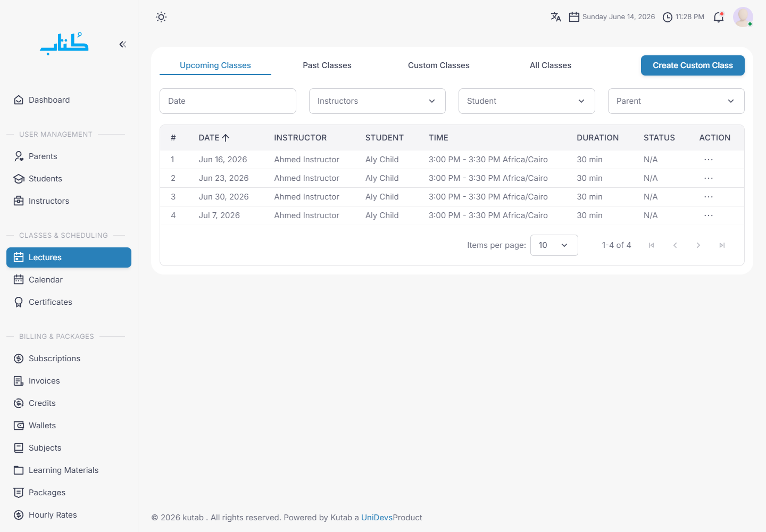
Task: Change the items per page dropdown
Action: click(554, 245)
